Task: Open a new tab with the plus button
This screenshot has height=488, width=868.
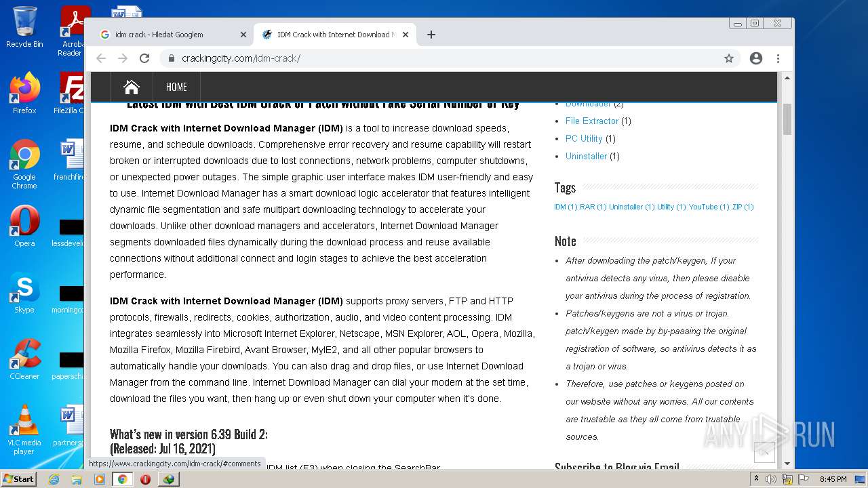Action: coord(431,35)
